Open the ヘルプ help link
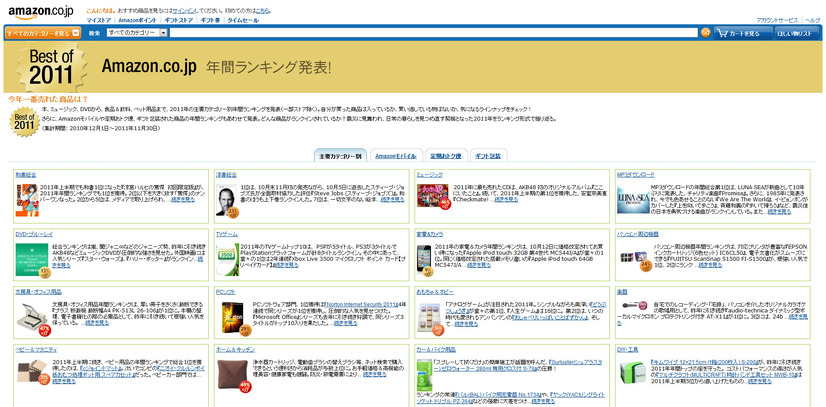This screenshot has width=826, height=407. coord(812,20)
